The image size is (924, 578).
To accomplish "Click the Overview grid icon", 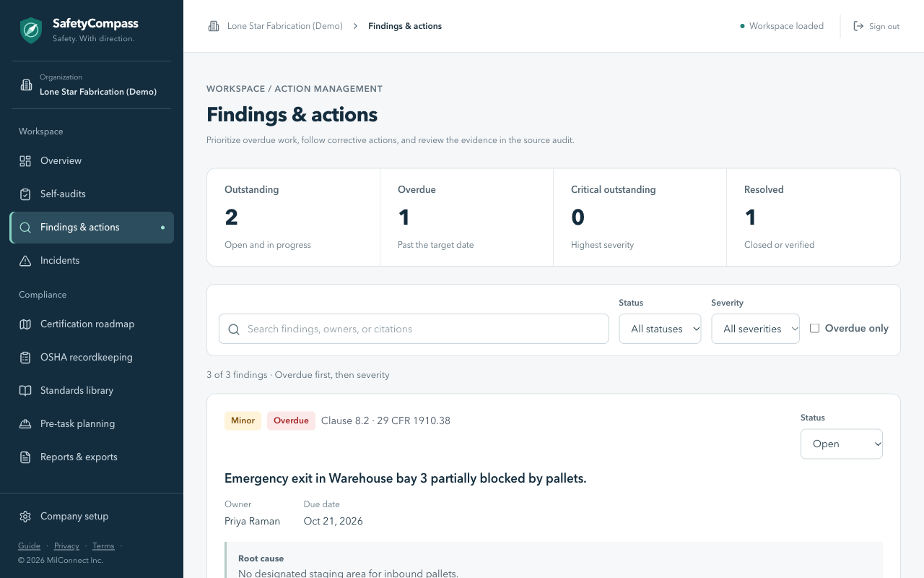I will [25, 161].
